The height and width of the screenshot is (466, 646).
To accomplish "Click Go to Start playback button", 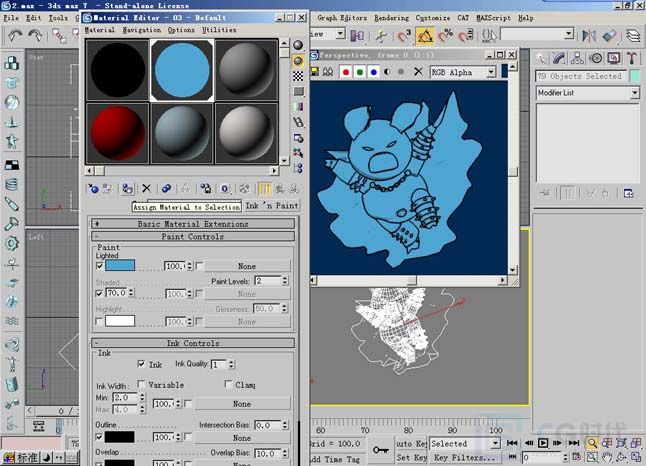I will tap(512, 443).
